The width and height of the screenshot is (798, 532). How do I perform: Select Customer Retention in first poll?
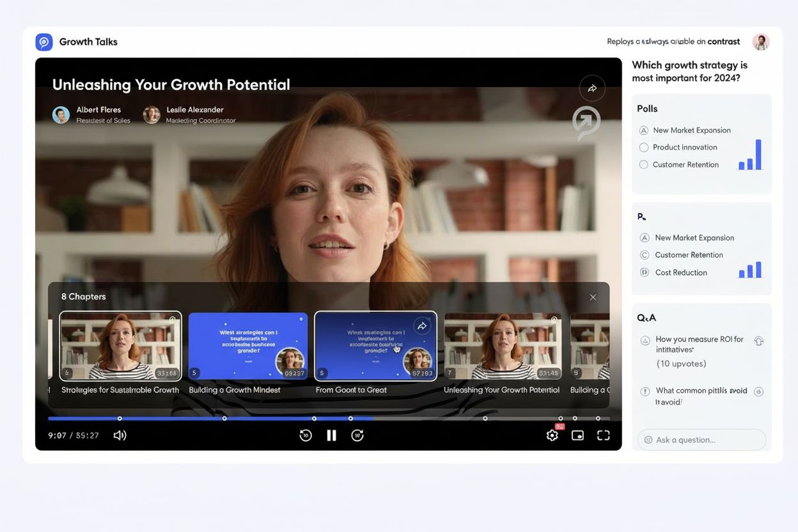pos(644,165)
